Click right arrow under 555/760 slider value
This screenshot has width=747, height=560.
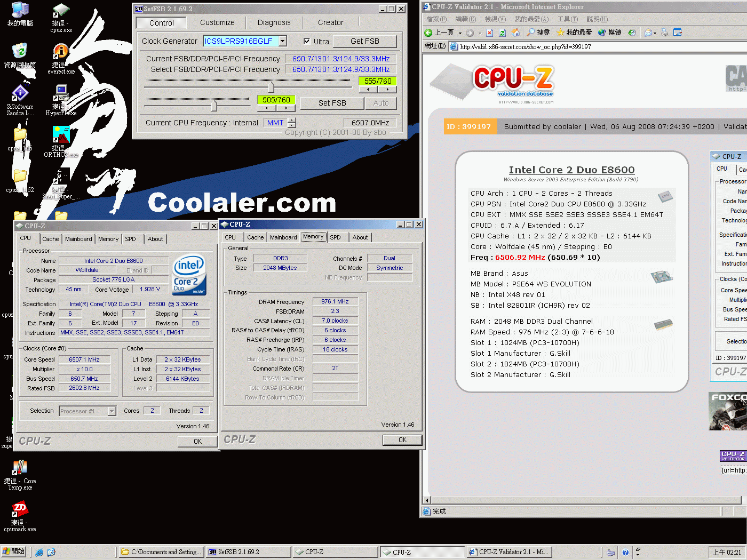coord(387,90)
